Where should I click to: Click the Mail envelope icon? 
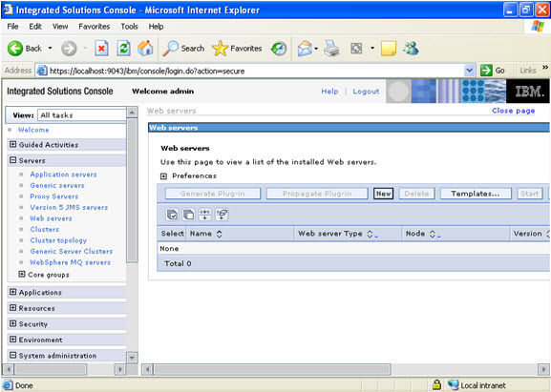pyautogui.click(x=305, y=49)
